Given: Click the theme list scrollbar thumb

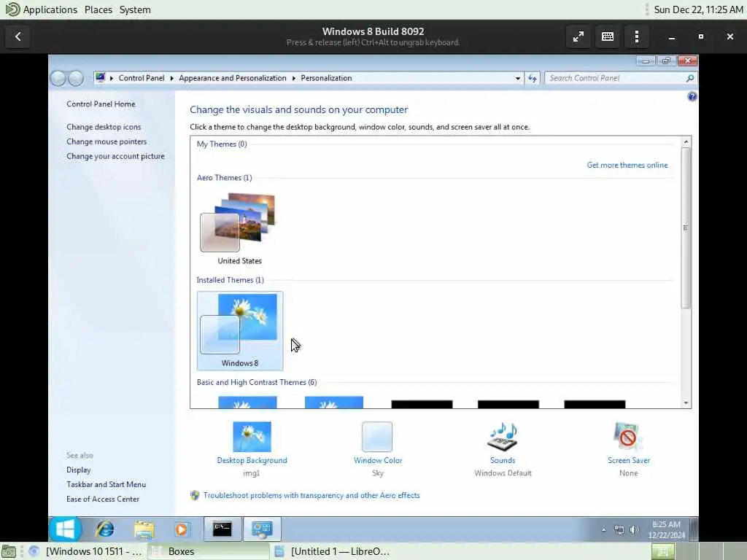Looking at the screenshot, I should coord(686,227).
